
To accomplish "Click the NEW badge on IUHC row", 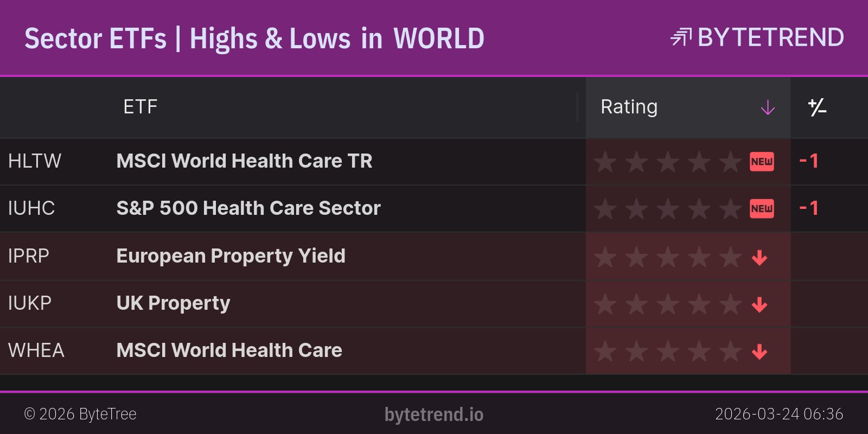I will [x=762, y=209].
